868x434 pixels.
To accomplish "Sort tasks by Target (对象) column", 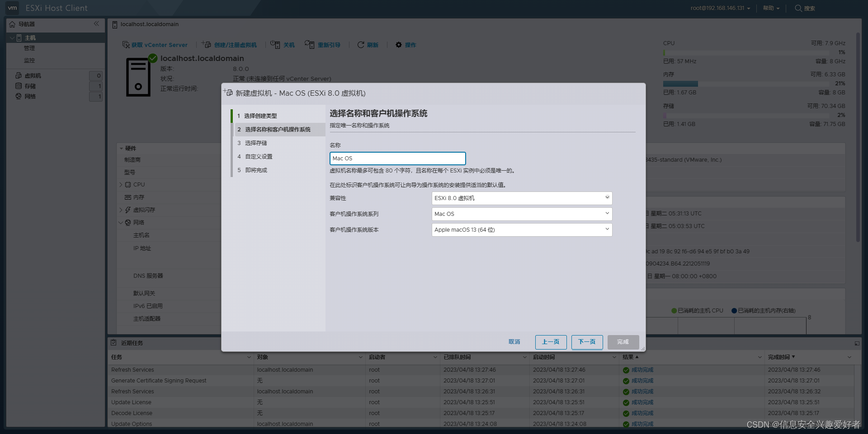I will pos(263,357).
